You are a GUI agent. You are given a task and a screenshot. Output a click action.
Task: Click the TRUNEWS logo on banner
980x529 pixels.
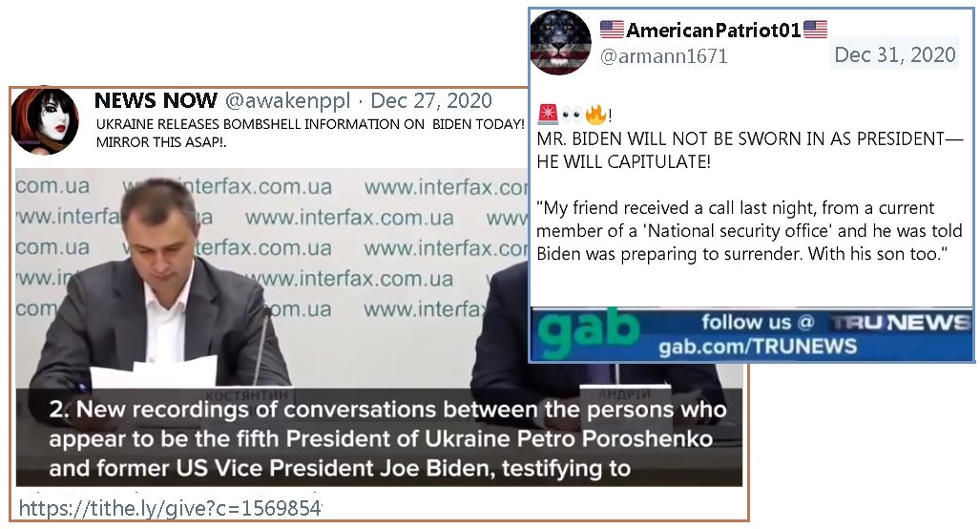click(x=898, y=323)
